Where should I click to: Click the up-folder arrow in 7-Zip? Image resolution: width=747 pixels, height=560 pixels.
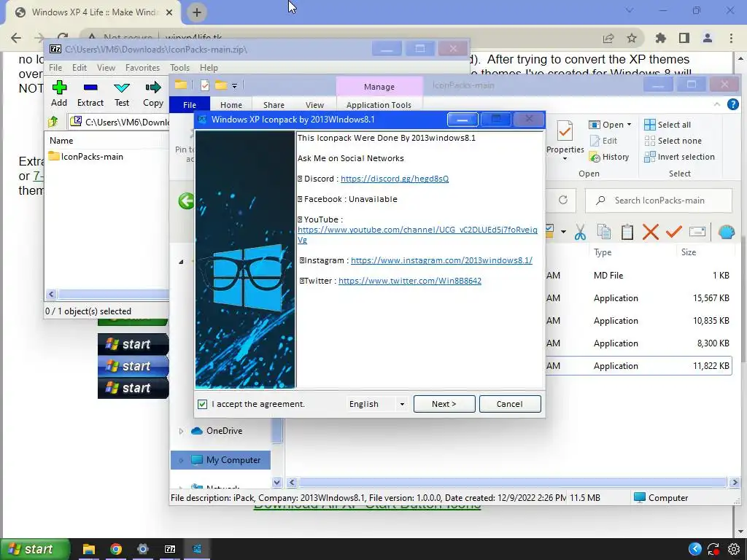pyautogui.click(x=53, y=122)
